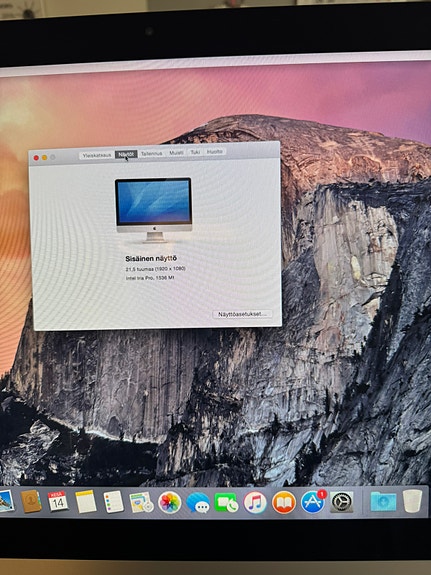Click the Näyttöasetukset… button
This screenshot has width=431, height=575.
pyautogui.click(x=242, y=314)
